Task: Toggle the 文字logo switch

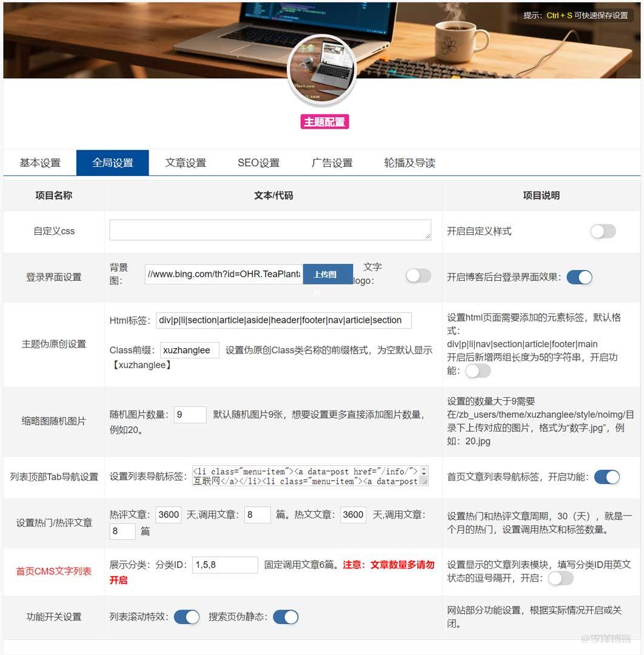Action: point(418,276)
